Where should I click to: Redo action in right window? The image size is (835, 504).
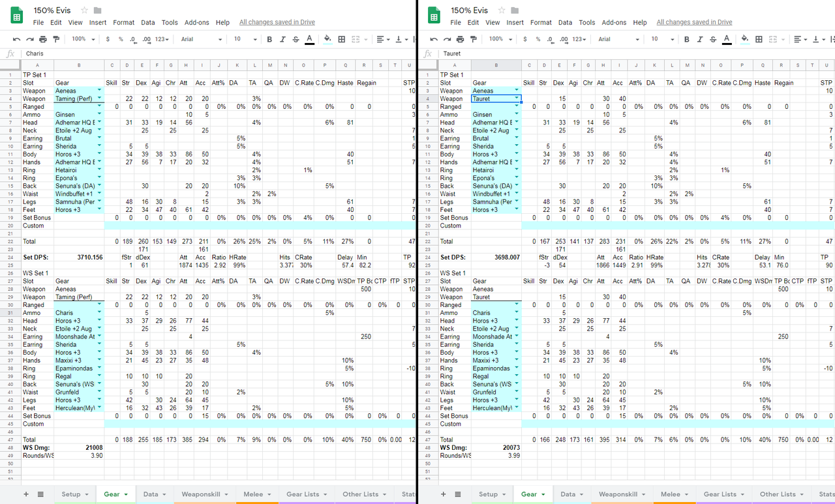(447, 39)
